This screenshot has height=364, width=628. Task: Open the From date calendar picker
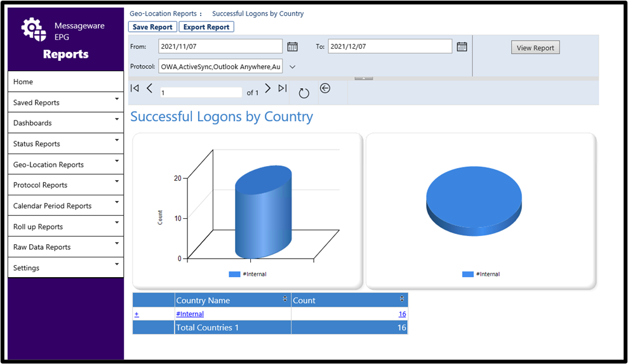pyautogui.click(x=292, y=46)
